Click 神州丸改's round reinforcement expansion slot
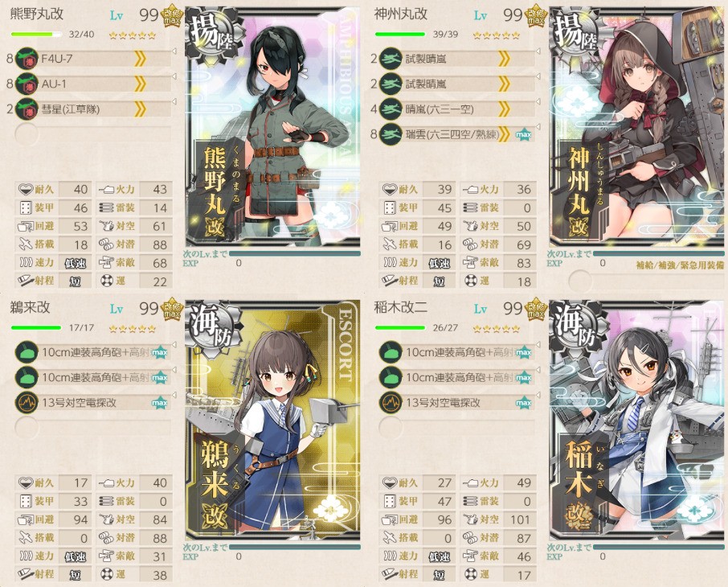This screenshot has width=728, height=587. 580,281
